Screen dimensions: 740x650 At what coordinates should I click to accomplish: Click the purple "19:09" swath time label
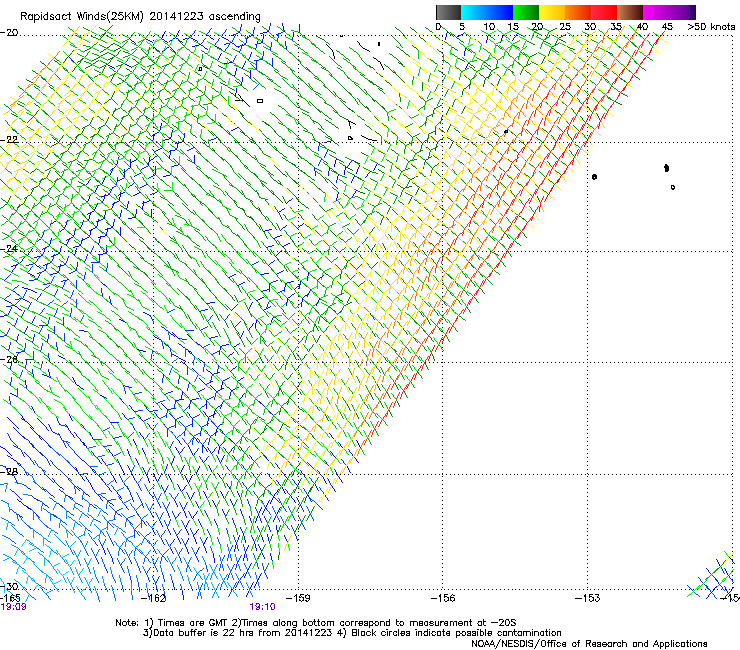pos(13,607)
